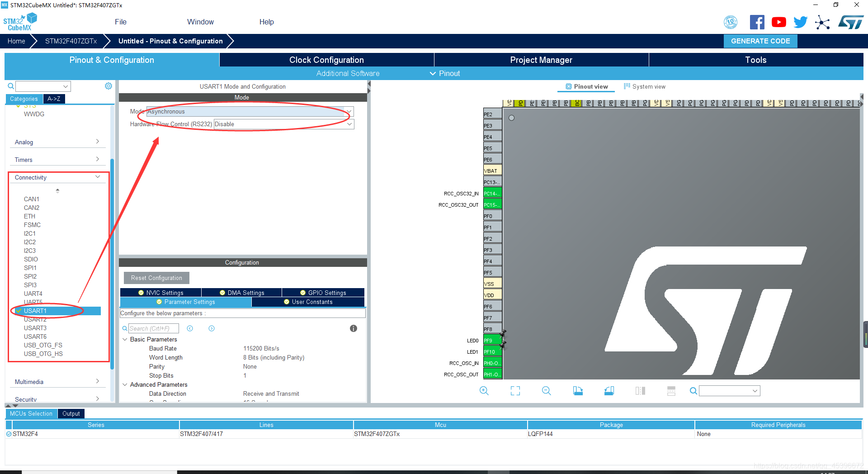
Task: Flip the chip view horizontally
Action: 640,391
